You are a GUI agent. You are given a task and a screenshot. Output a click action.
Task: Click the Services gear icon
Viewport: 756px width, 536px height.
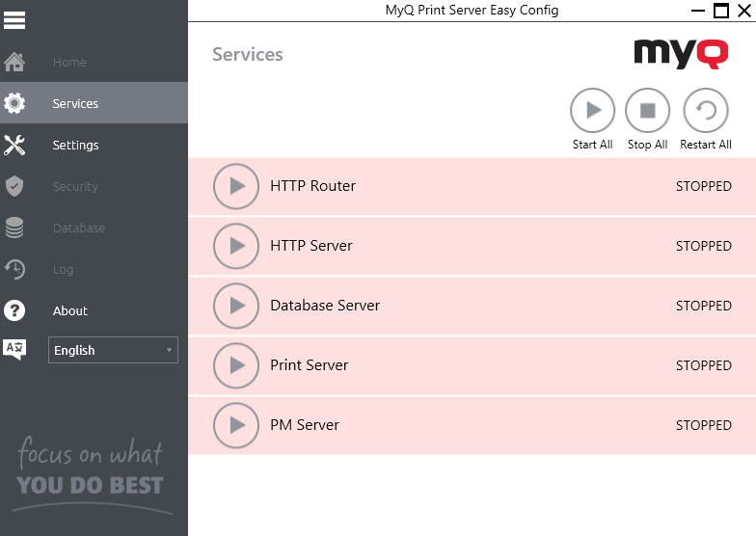[x=14, y=103]
